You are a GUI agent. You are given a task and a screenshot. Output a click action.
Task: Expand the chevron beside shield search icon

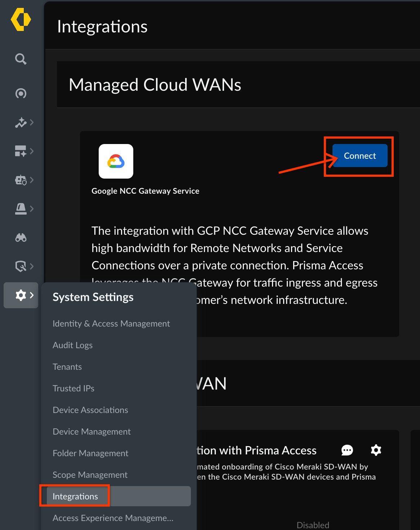click(32, 266)
